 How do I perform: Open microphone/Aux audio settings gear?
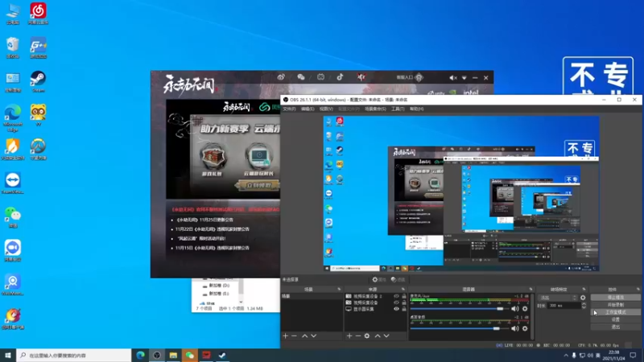tap(525, 309)
